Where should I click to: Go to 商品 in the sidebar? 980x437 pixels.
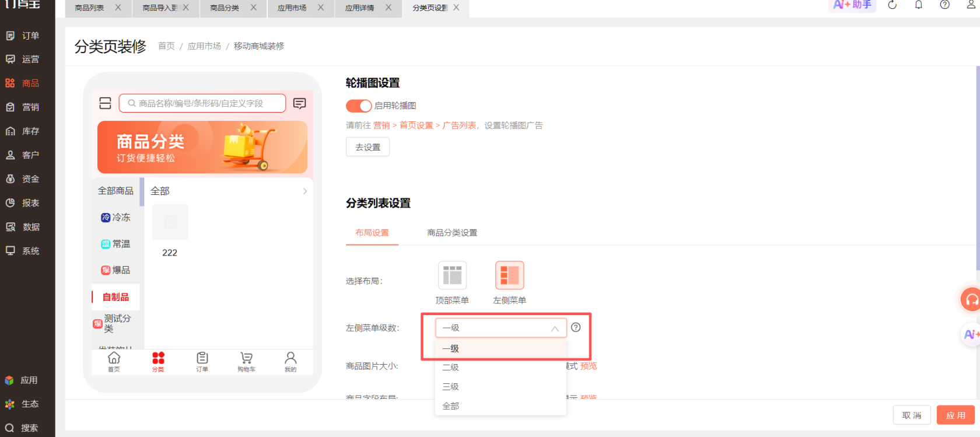coord(23,83)
